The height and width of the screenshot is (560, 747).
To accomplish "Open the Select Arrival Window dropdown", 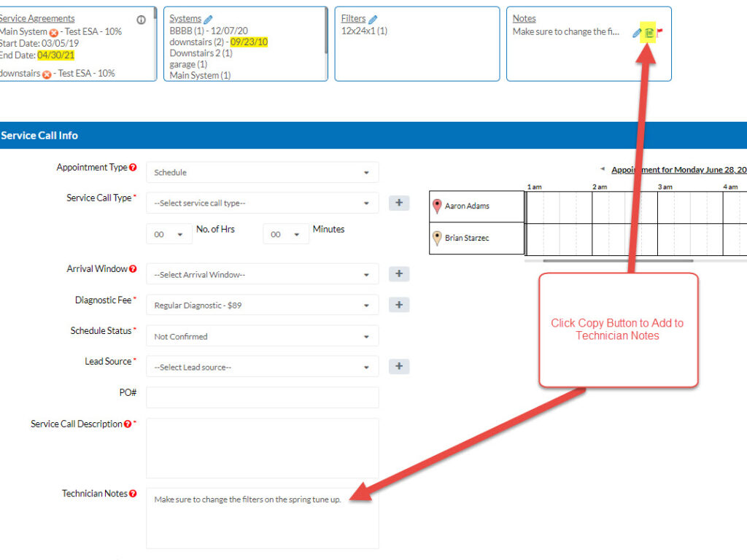I will coord(263,273).
